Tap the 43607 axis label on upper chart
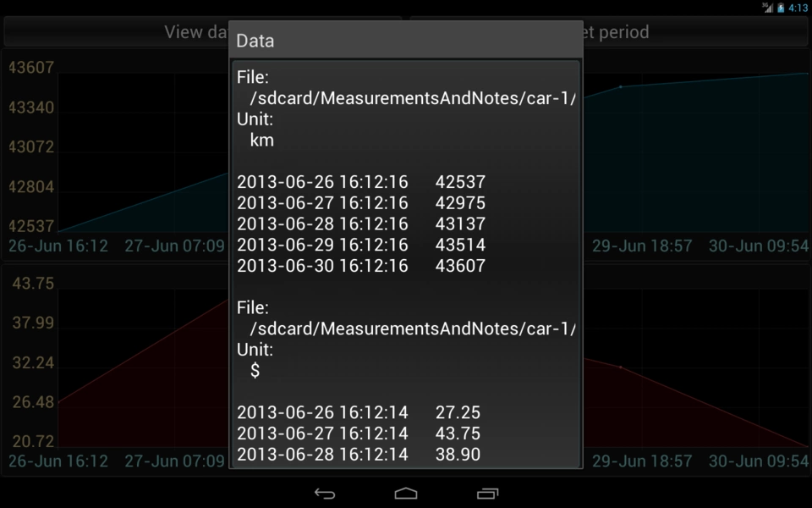 31,67
